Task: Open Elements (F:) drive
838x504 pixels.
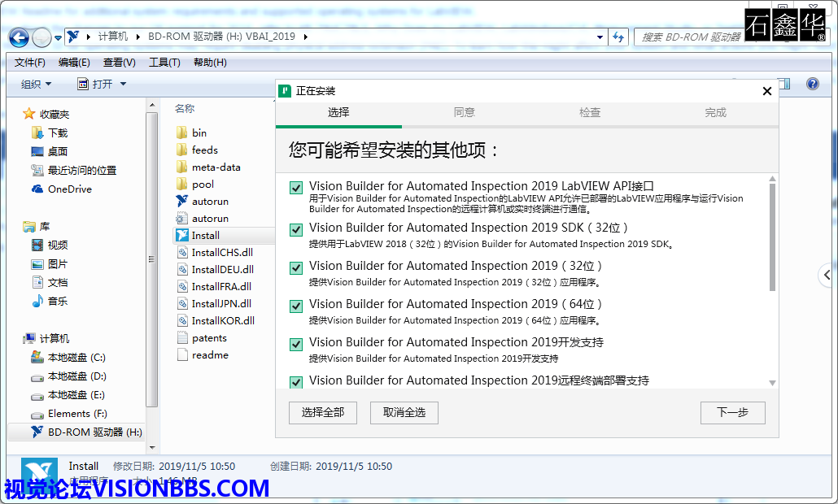Action: tap(69, 413)
